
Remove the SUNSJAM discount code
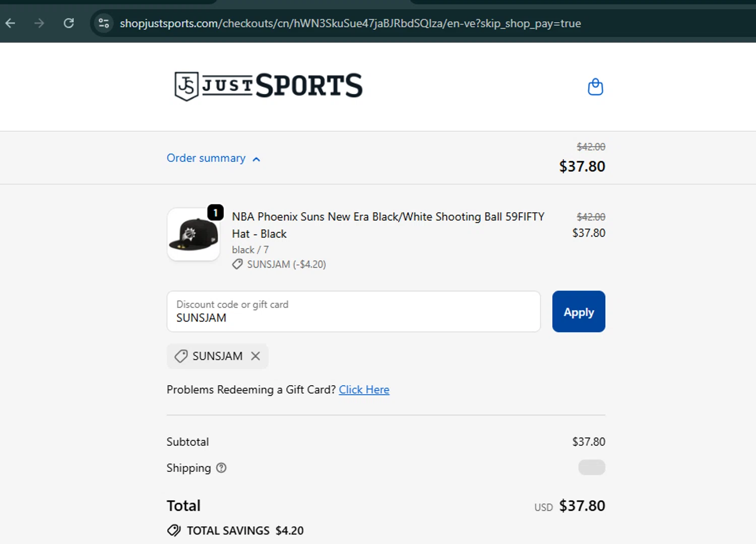(256, 356)
